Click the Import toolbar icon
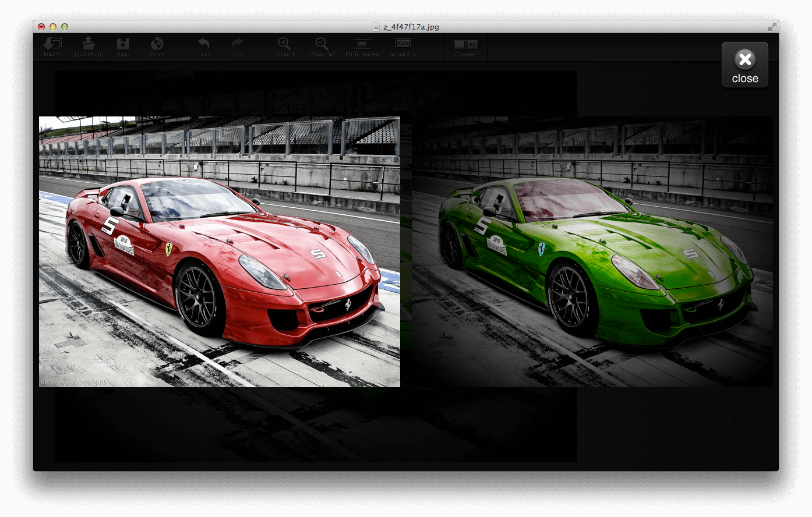The height and width of the screenshot is (517, 812). pos(52,47)
